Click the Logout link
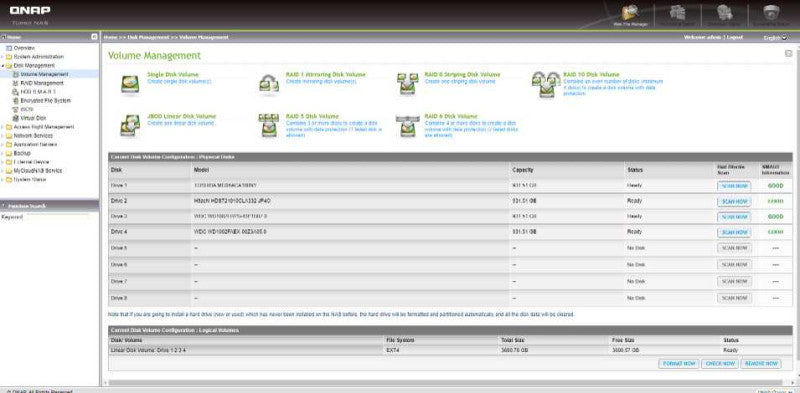 (x=735, y=37)
